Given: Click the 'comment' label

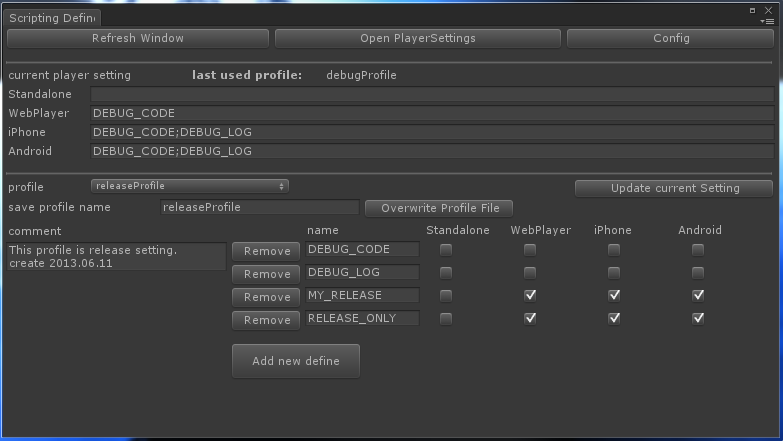Looking at the screenshot, I should click(34, 231).
